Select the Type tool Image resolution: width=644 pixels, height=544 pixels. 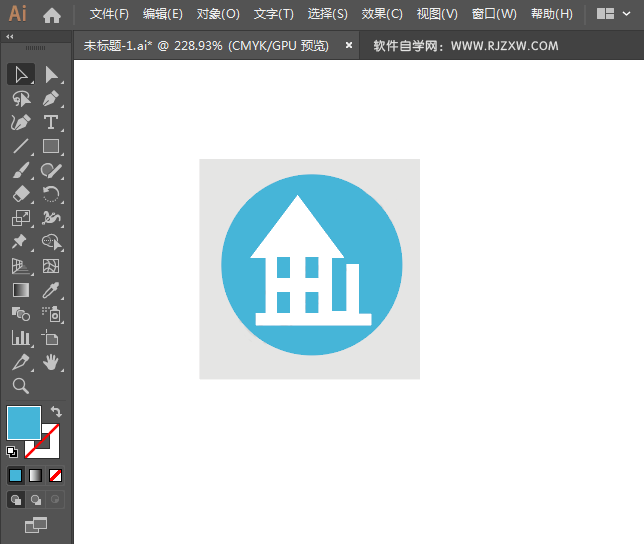(x=52, y=122)
